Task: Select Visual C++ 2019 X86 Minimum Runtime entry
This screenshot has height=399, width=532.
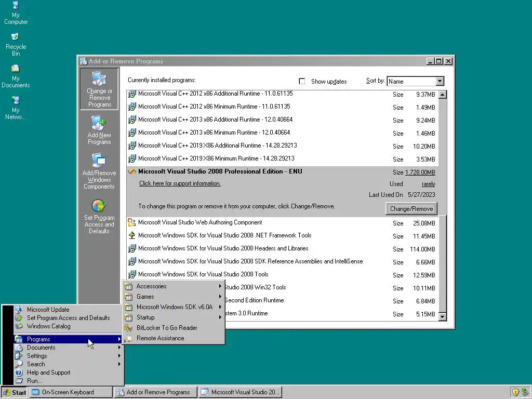Action: point(282,159)
